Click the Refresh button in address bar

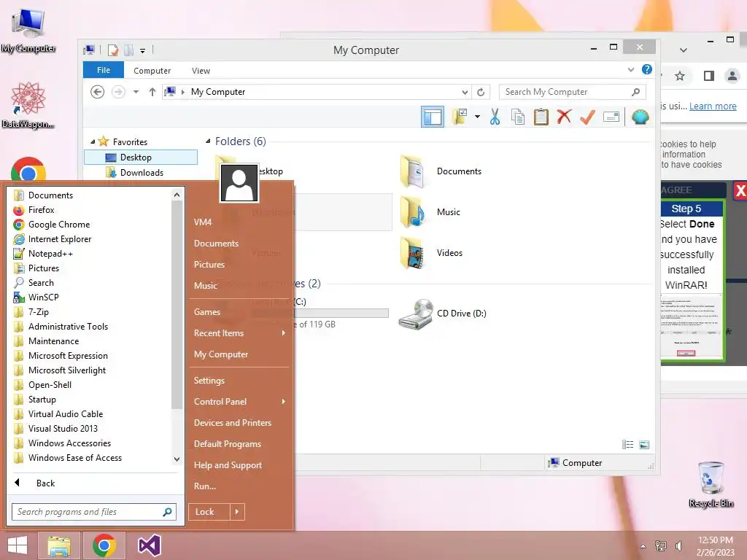[x=481, y=92]
